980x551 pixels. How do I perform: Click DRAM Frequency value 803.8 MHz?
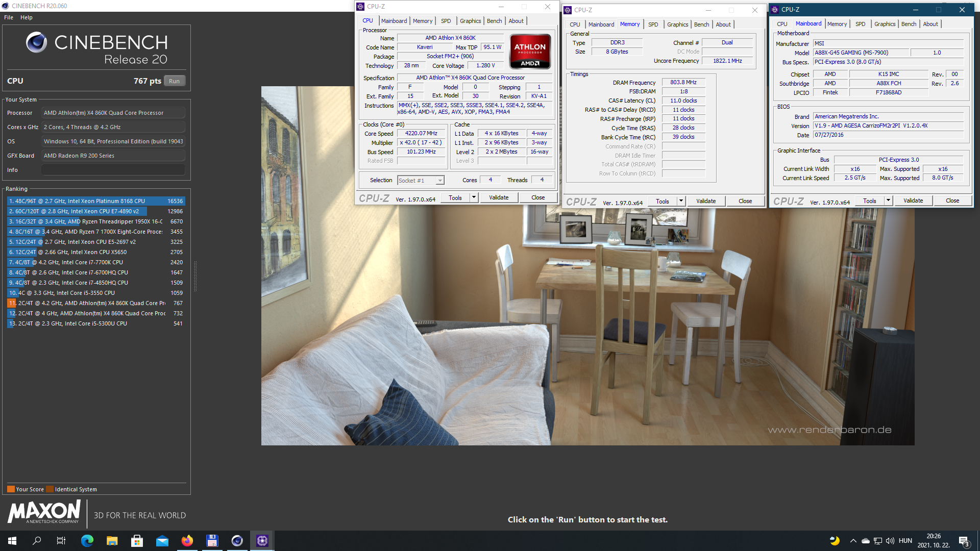(683, 83)
